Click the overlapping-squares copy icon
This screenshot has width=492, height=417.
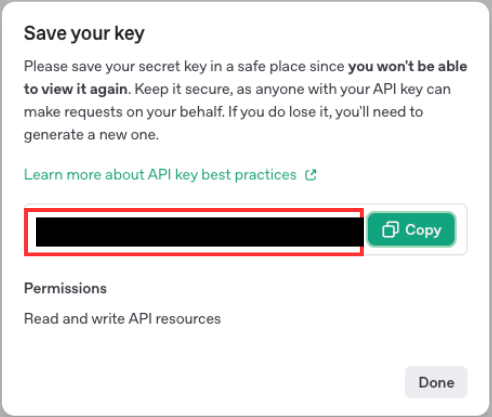pyautogui.click(x=390, y=230)
